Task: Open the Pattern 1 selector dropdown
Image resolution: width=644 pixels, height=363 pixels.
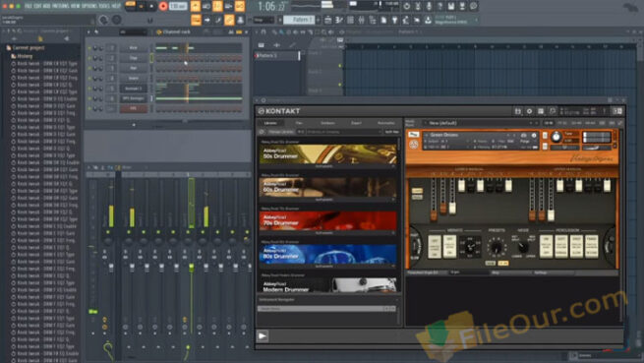Action: click(x=300, y=20)
